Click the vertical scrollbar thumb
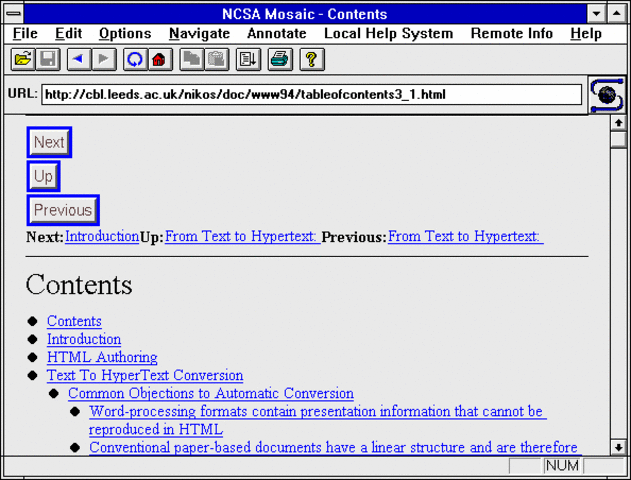 click(x=619, y=140)
